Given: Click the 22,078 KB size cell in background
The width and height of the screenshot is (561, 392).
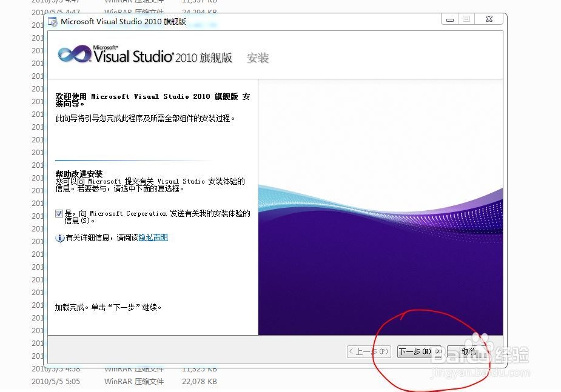Looking at the screenshot, I should point(200,382).
